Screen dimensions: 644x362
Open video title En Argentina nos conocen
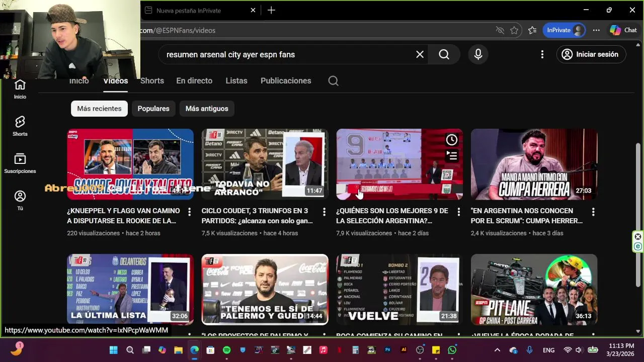pyautogui.click(x=527, y=216)
